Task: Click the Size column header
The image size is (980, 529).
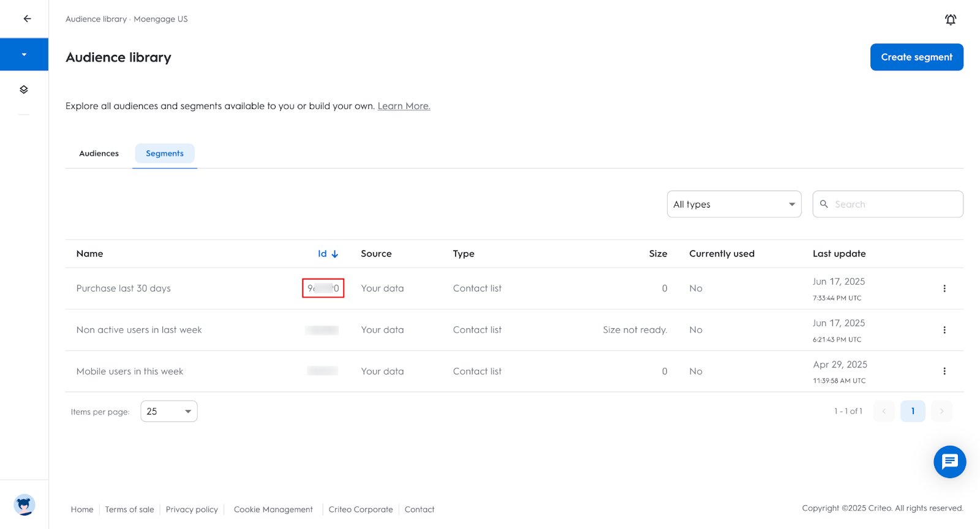Action: (658, 253)
